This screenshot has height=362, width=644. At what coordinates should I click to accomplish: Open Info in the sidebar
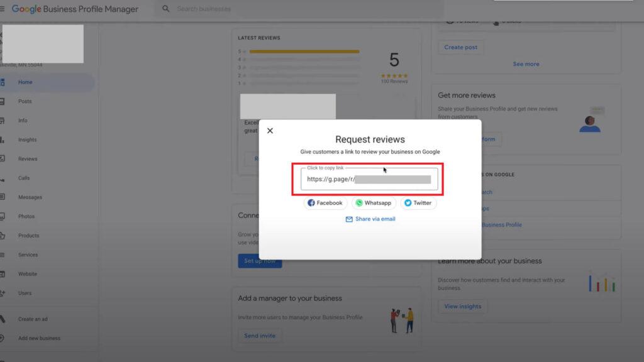23,121
